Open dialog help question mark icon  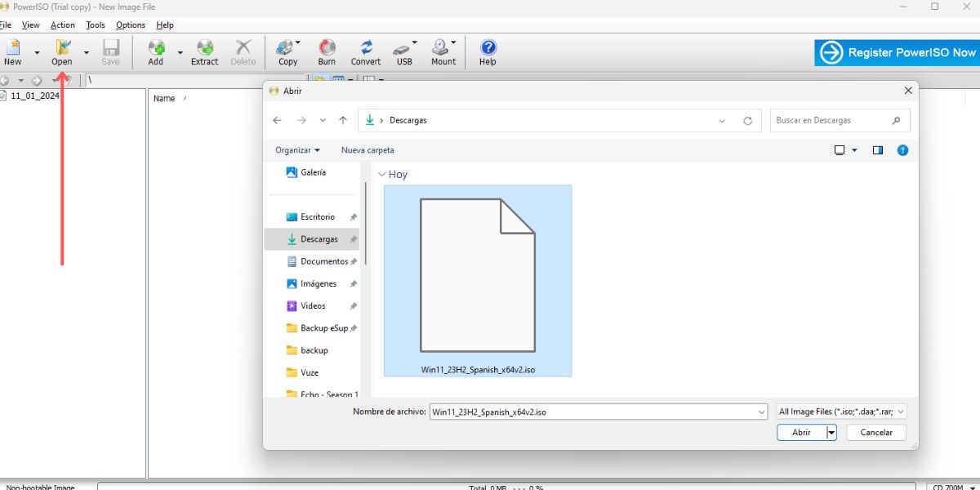coord(902,150)
